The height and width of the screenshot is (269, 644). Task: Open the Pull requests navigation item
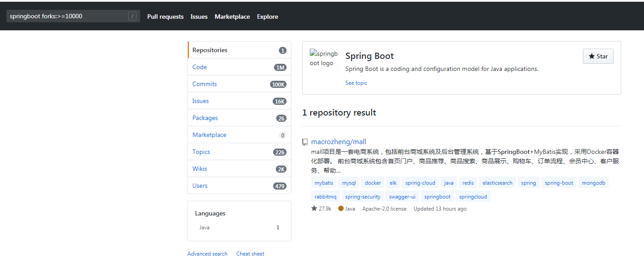coord(165,17)
